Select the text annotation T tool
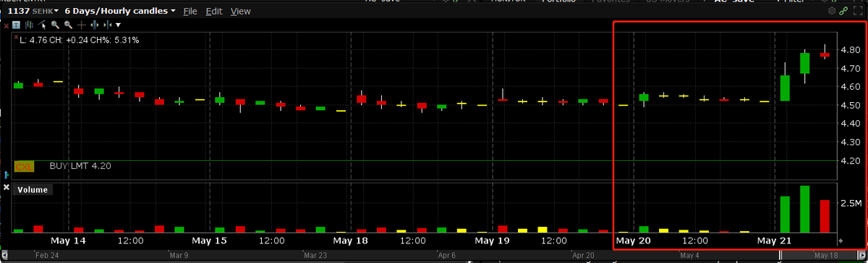The image size is (868, 263). pyautogui.click(x=16, y=25)
